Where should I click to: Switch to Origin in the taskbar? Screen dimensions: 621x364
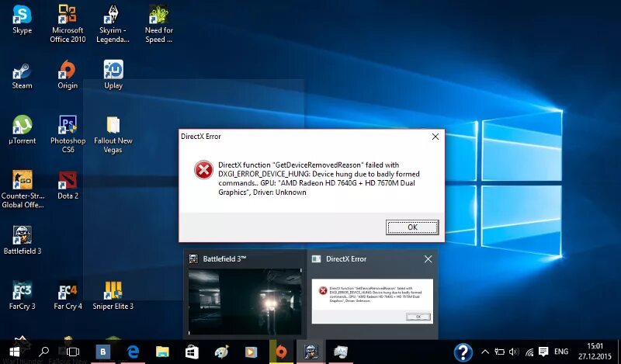(x=281, y=352)
